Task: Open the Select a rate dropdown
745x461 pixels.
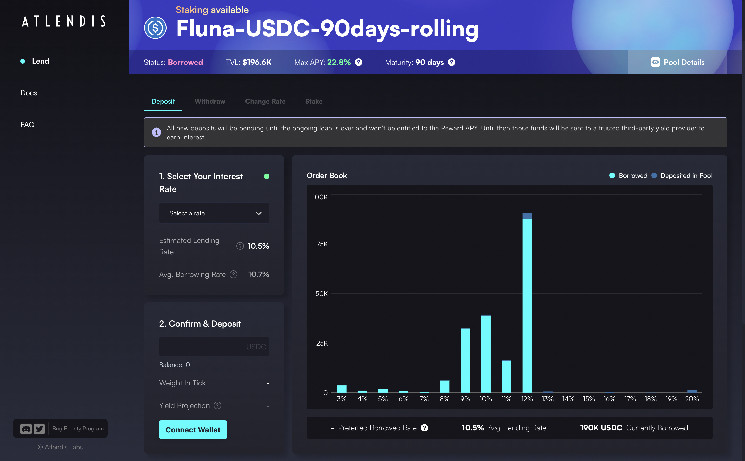Action: coord(214,213)
